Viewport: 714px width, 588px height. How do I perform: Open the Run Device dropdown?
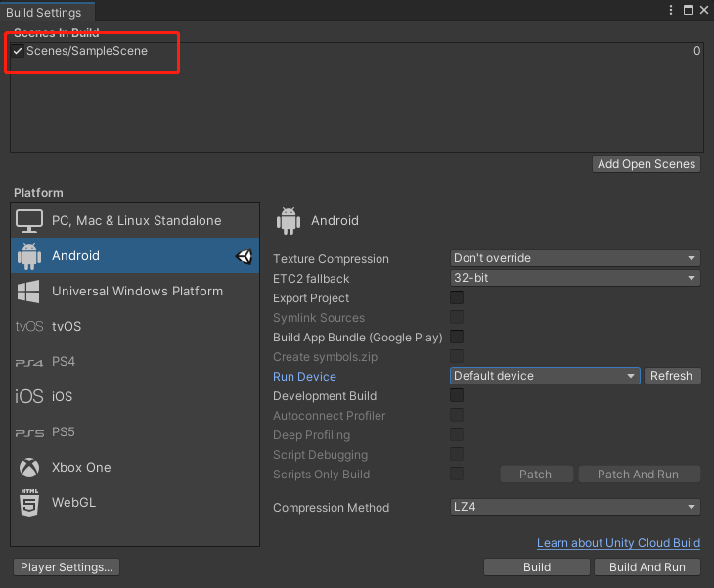pos(545,376)
